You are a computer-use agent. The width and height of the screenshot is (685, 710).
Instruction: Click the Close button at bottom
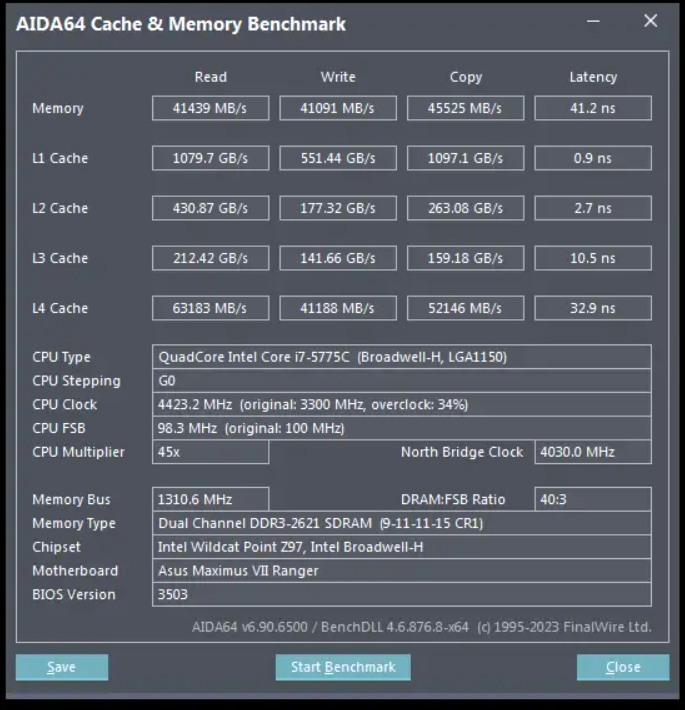tap(623, 667)
